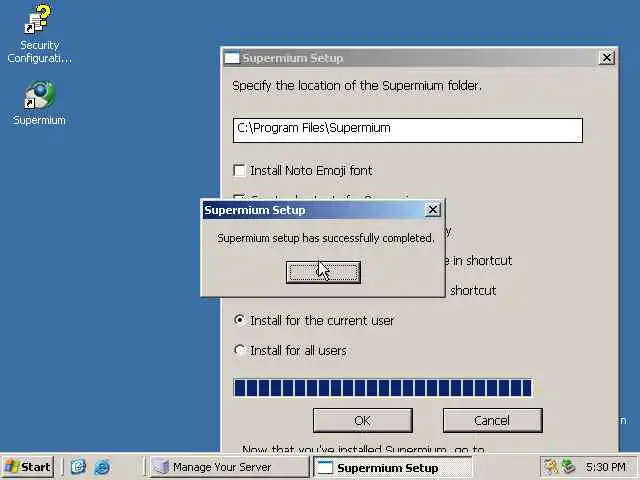Click OK in the main setup window
Image resolution: width=640 pixels, height=480 pixels.
pos(362,420)
